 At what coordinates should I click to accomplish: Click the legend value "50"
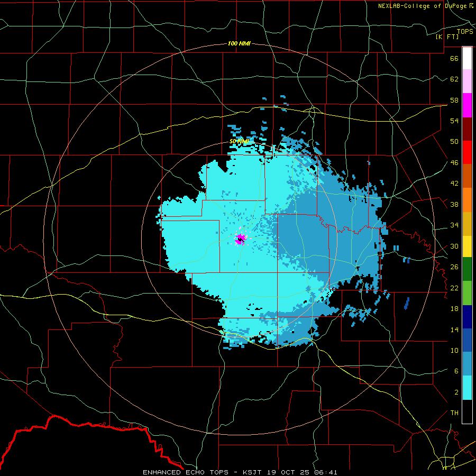(x=454, y=141)
